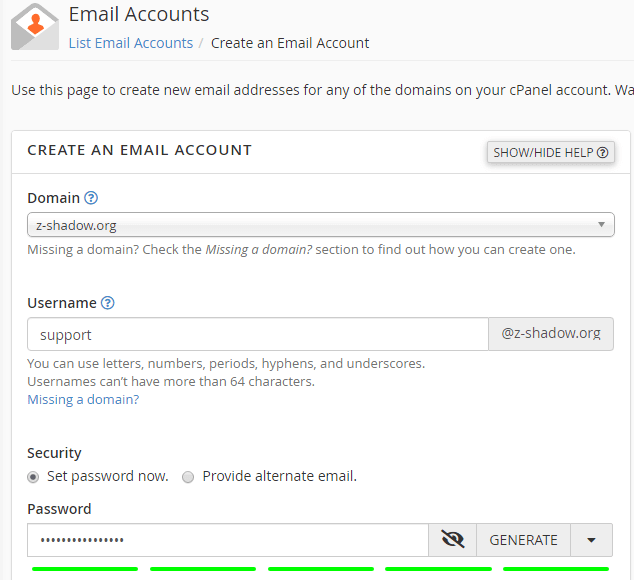The width and height of the screenshot is (634, 580).
Task: Select 'Set password now' radio option
Action: click(34, 477)
